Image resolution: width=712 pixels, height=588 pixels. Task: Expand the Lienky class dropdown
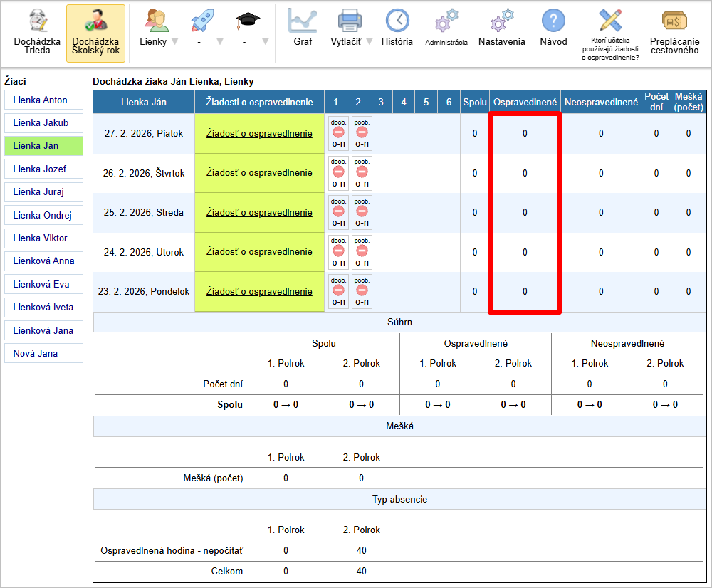pyautogui.click(x=174, y=41)
